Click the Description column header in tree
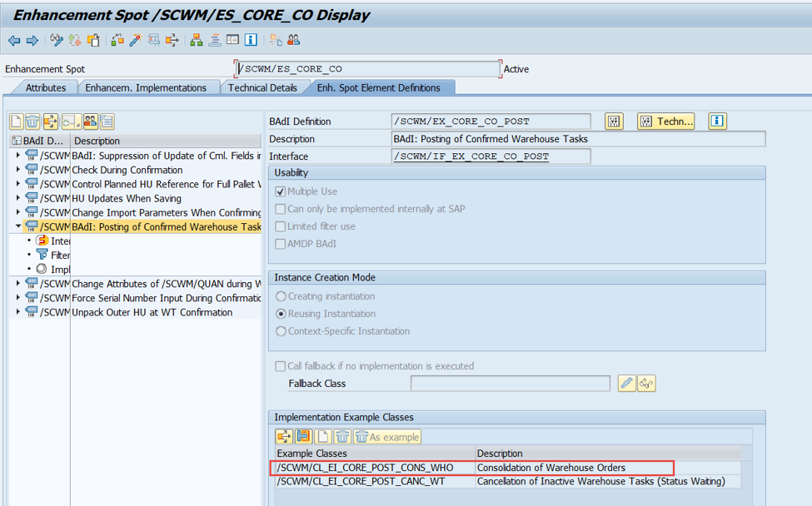The image size is (812, 506). pyautogui.click(x=166, y=141)
